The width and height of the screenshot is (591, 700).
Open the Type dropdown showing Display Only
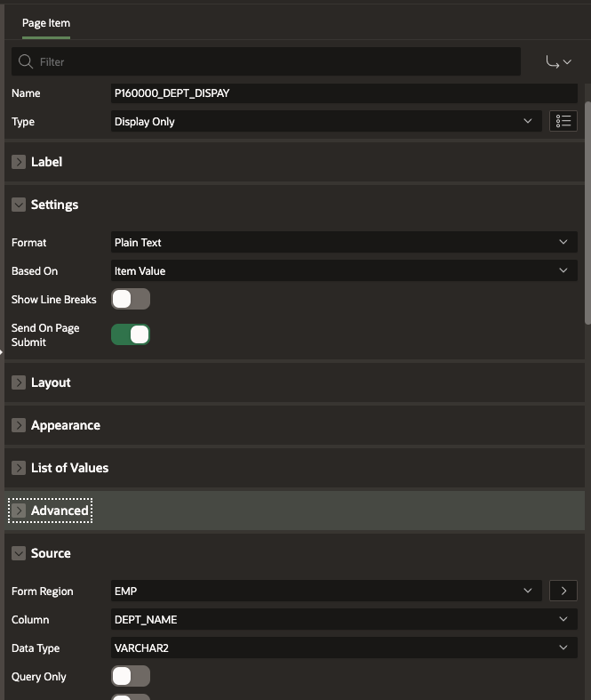[326, 121]
